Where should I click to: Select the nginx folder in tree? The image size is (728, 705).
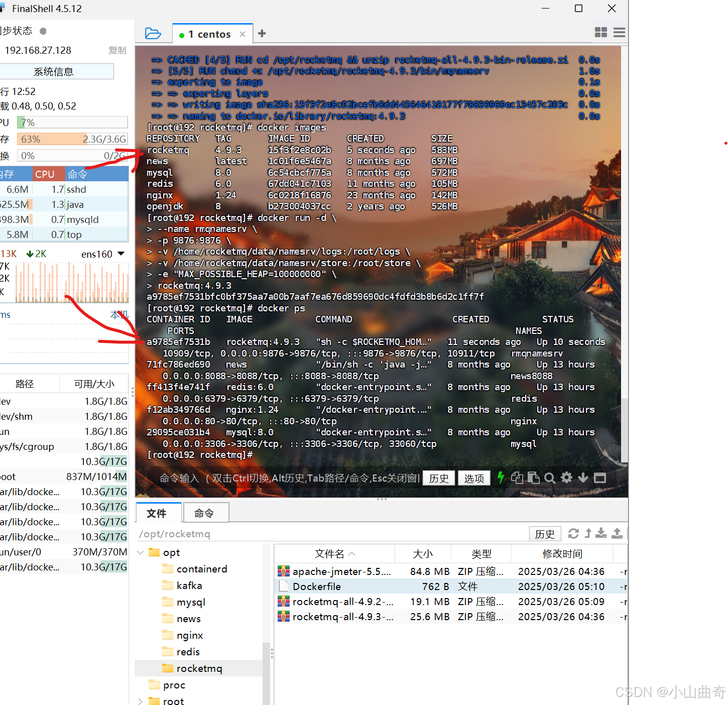tap(183, 635)
